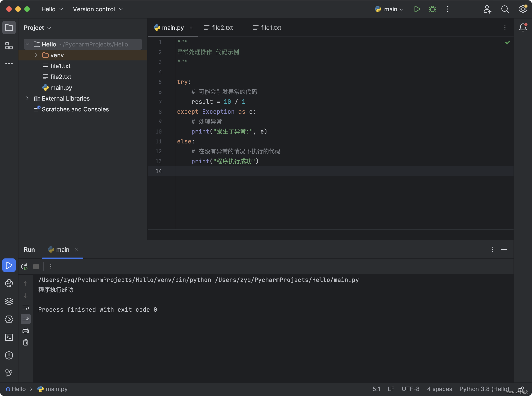This screenshot has width=532, height=396.
Task: Close the main.py editor tab
Action: click(x=191, y=28)
